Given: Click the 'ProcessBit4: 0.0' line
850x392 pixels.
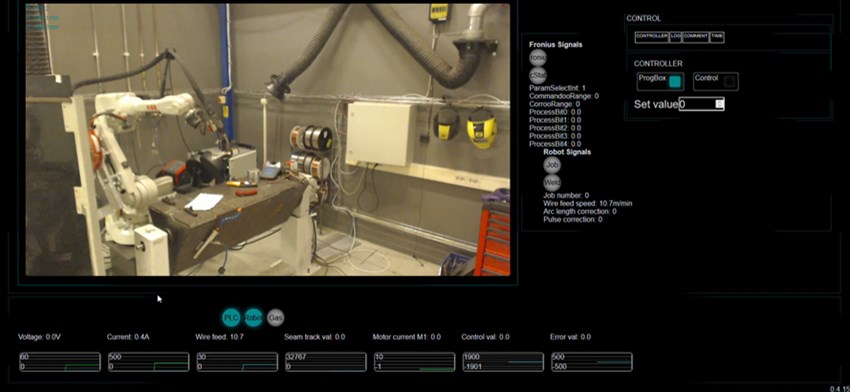Looking at the screenshot, I should (555, 144).
